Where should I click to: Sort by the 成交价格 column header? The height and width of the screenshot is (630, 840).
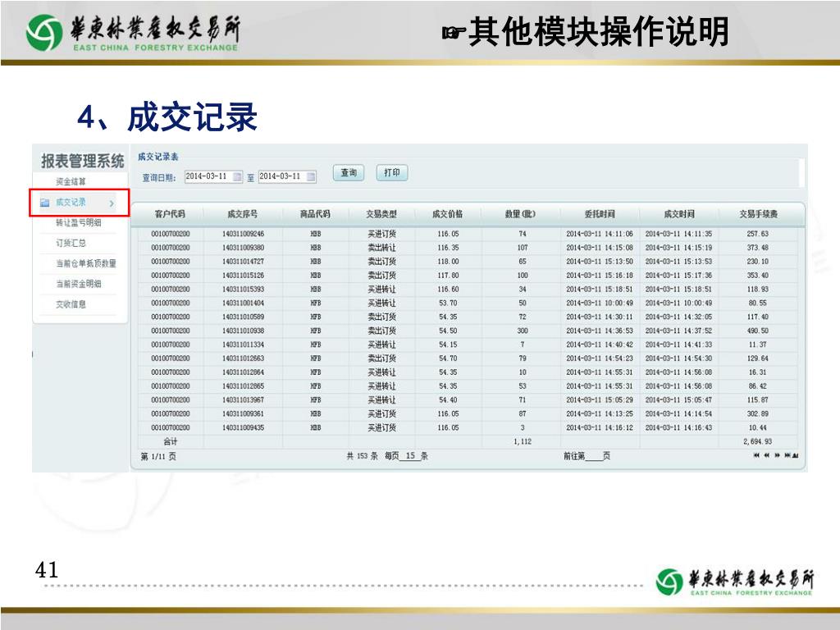click(x=447, y=214)
